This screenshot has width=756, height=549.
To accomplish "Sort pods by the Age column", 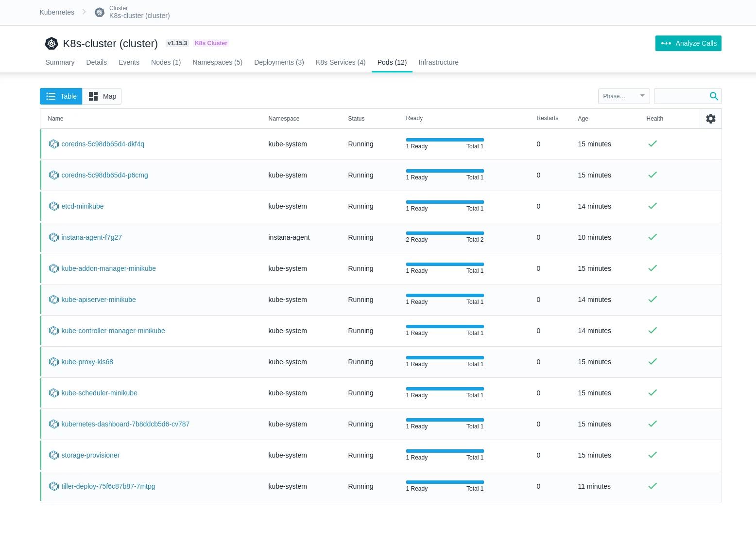I will coord(583,119).
